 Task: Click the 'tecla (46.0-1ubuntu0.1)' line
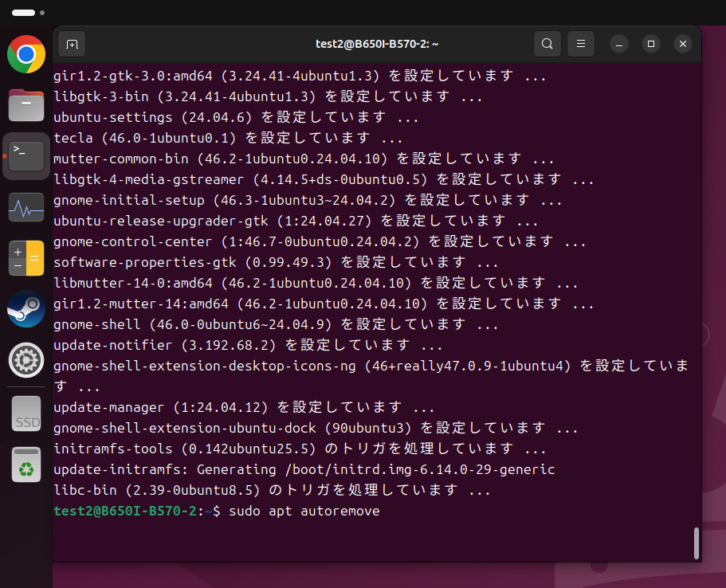(228, 138)
